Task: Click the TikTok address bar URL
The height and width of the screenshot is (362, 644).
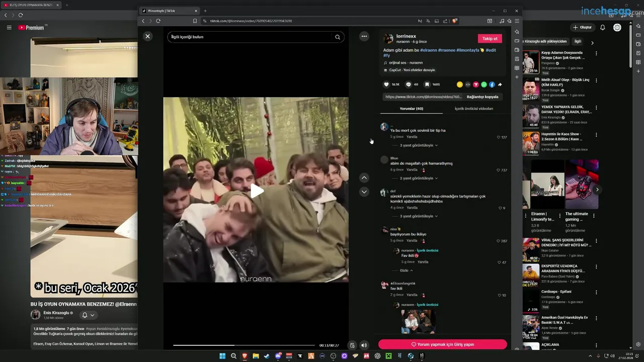Action: point(251,21)
